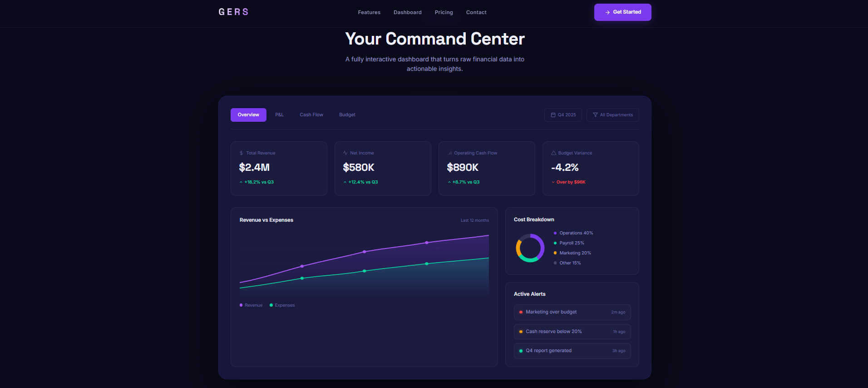Click the arrow icon in Get Started button
This screenshot has height=388, width=868.
click(607, 12)
